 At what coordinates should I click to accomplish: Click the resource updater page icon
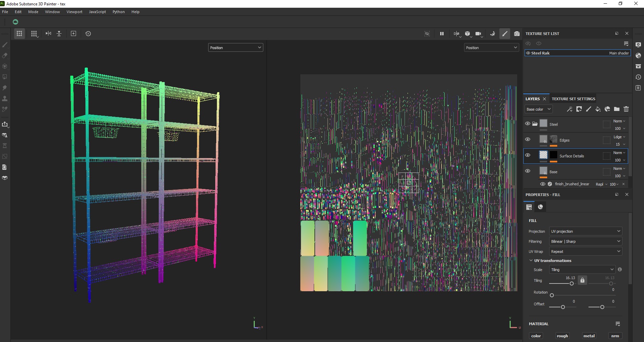(5, 167)
